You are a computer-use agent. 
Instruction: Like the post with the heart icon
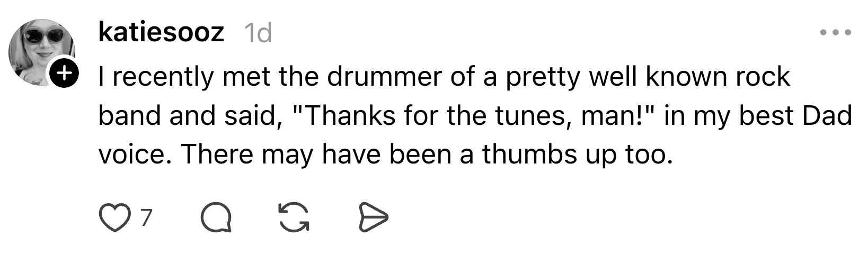coord(114,218)
